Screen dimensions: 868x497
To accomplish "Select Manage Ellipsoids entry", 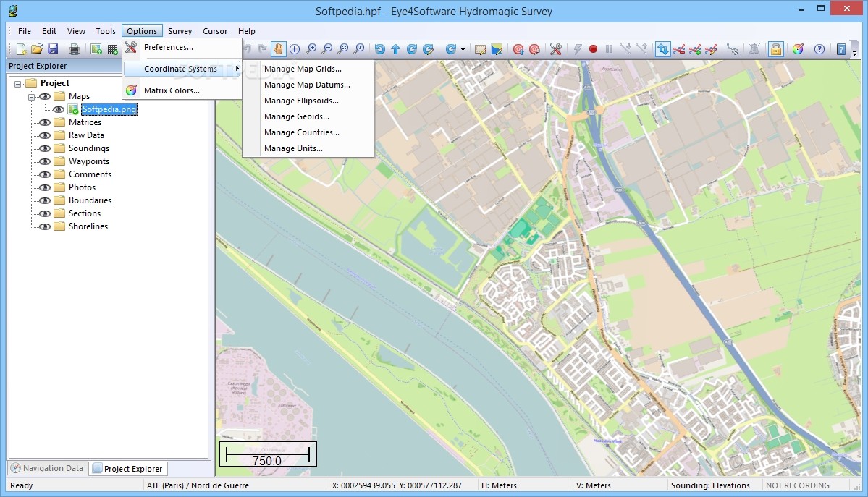I will (x=308, y=101).
